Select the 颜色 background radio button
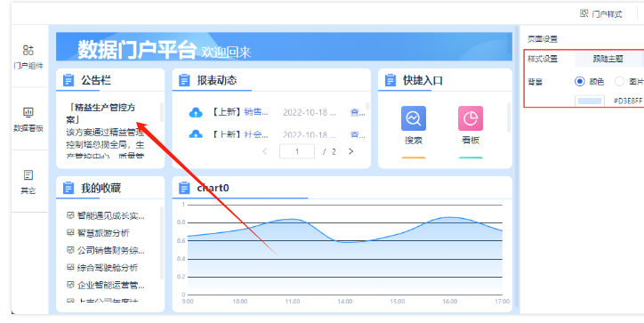 (x=580, y=81)
